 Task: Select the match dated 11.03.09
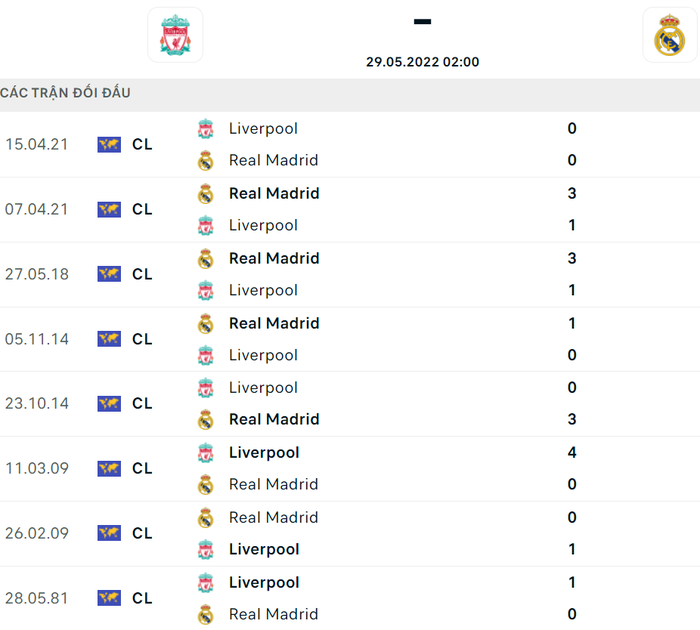pyautogui.click(x=37, y=468)
